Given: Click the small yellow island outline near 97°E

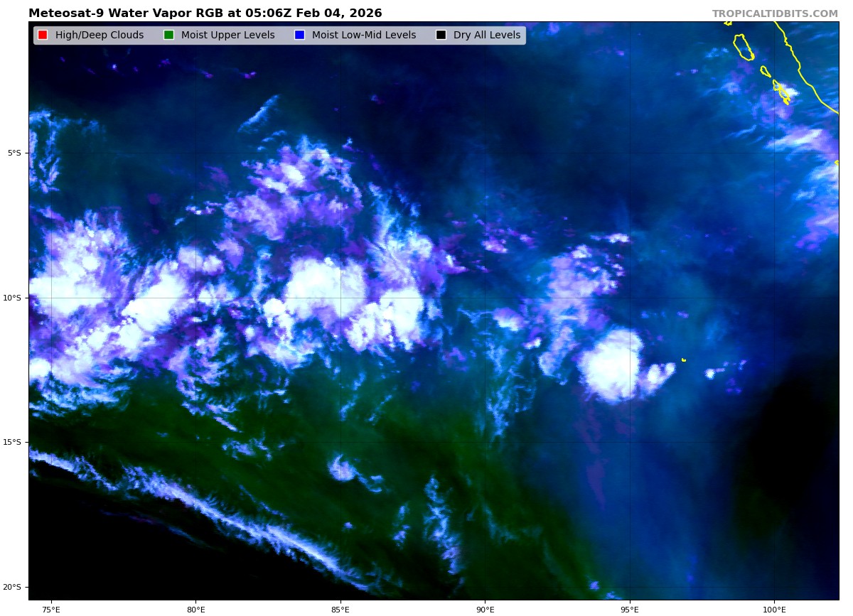Looking at the screenshot, I should coord(684,360).
